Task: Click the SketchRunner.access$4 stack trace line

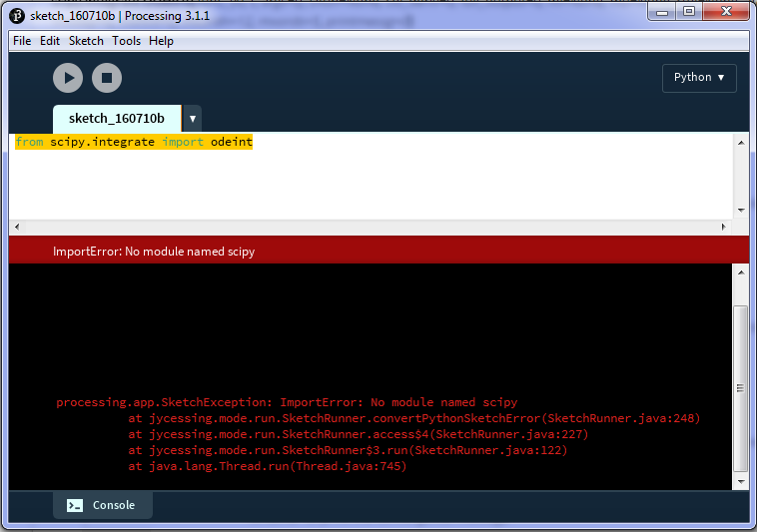Action: click(359, 434)
